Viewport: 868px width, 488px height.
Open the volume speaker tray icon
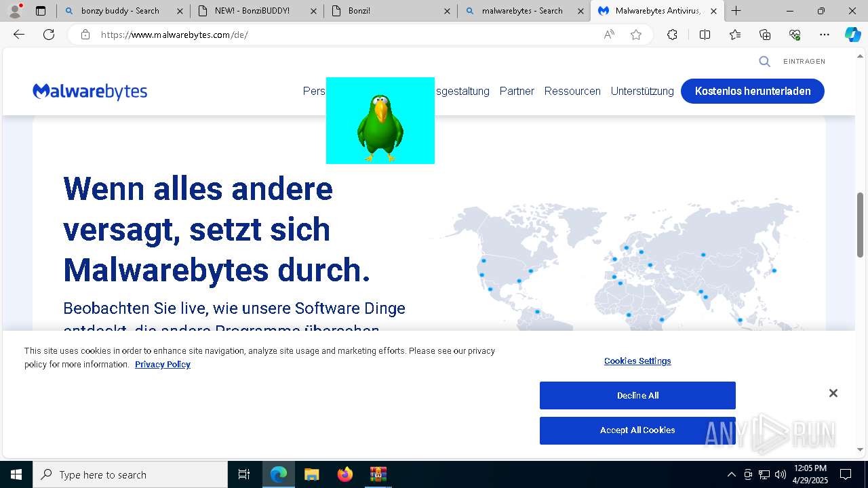[x=781, y=474]
